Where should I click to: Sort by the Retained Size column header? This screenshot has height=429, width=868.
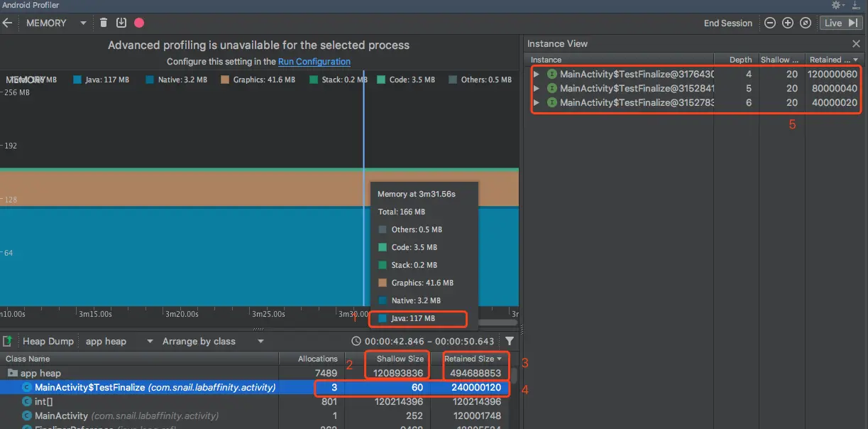(473, 359)
